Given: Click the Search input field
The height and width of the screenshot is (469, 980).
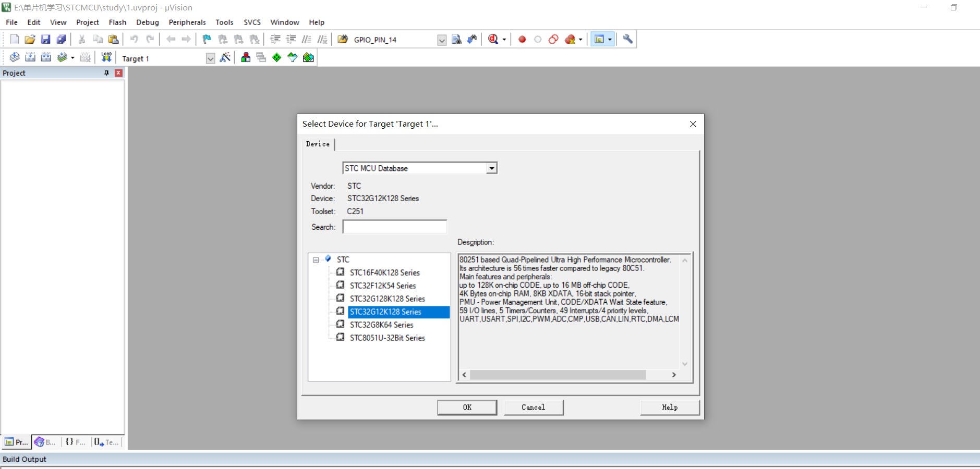Looking at the screenshot, I should tap(395, 227).
